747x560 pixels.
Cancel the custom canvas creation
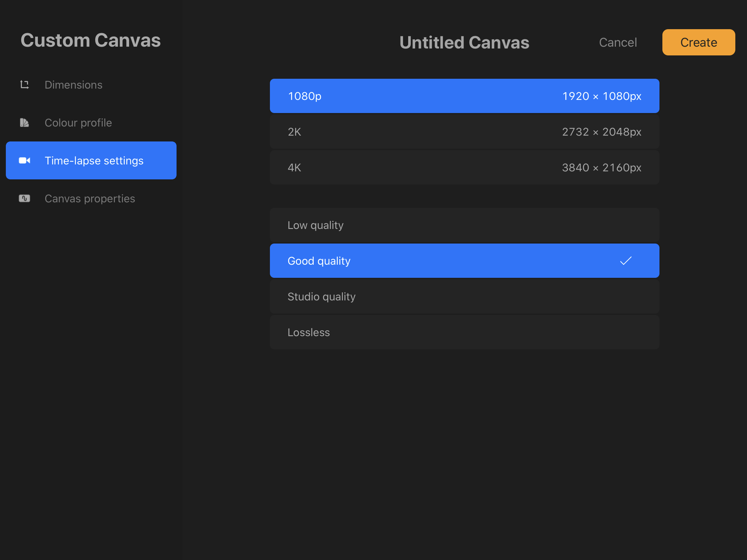618,42
